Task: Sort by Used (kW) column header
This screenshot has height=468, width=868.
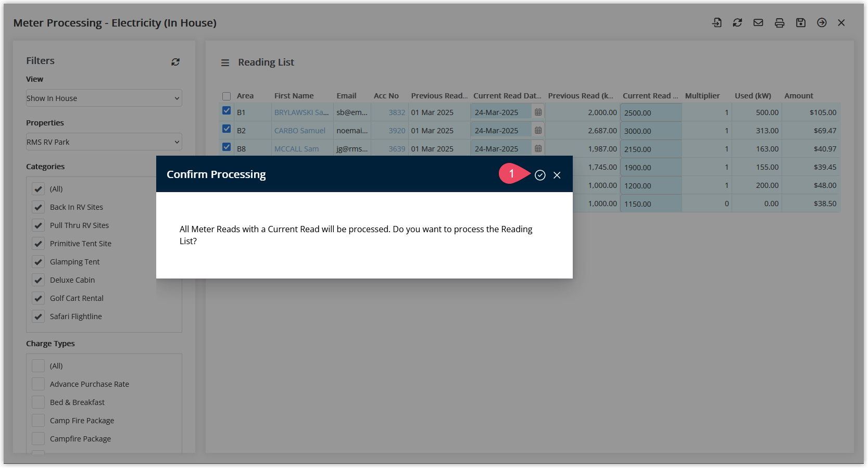Action: 753,96
